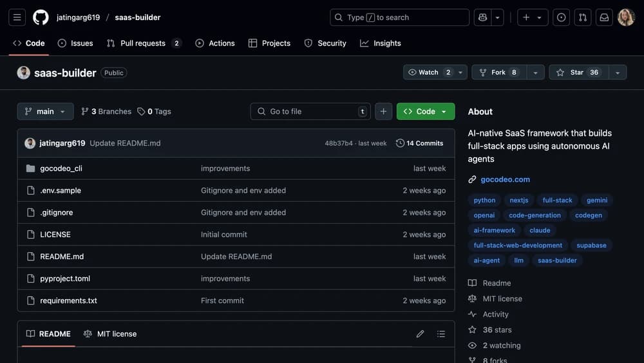The height and width of the screenshot is (363, 644).
Task: Switch to the Security tab
Action: tap(325, 43)
